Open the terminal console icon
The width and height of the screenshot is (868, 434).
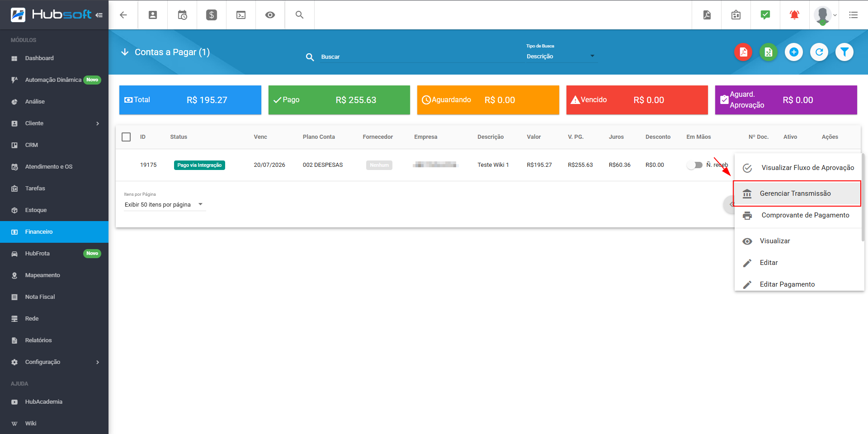click(x=241, y=15)
